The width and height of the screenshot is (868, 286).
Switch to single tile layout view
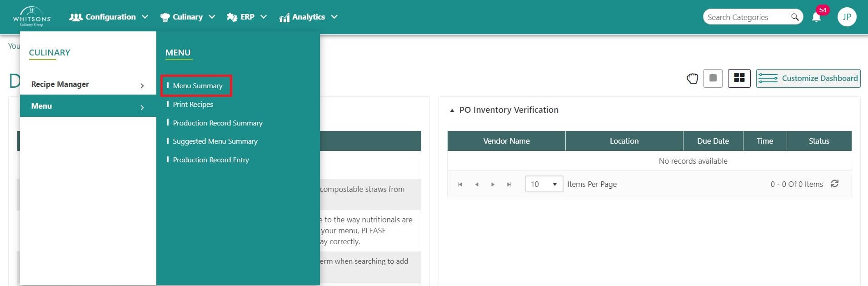pyautogui.click(x=713, y=78)
